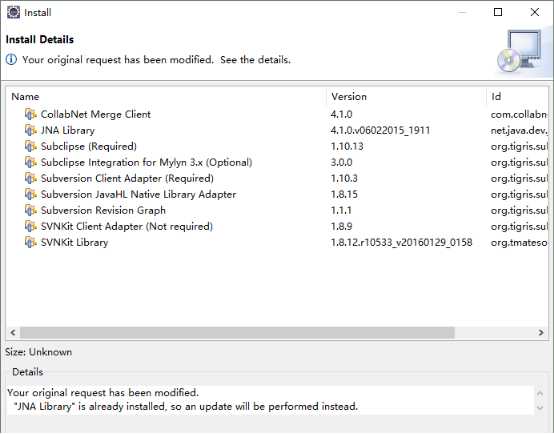Select the Subclipse (Required) feature icon
Viewport: 554px width, 434px height.
pyautogui.click(x=31, y=146)
